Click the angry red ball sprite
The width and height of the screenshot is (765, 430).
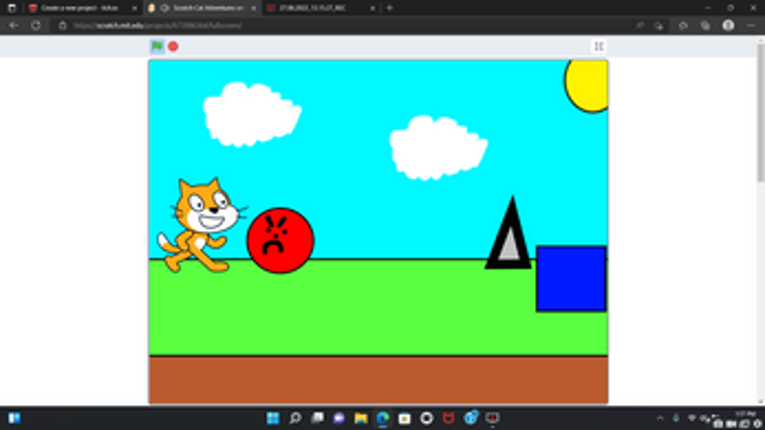click(x=280, y=240)
